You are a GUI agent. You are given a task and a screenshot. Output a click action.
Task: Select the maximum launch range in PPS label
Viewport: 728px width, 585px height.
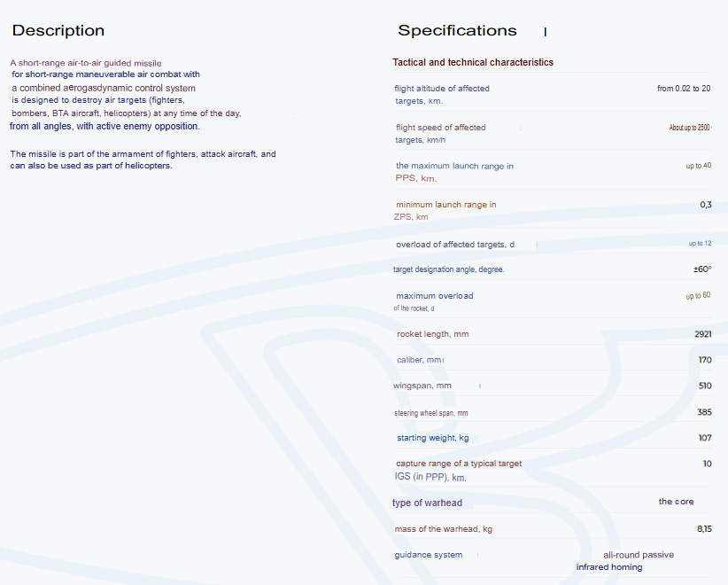point(454,172)
